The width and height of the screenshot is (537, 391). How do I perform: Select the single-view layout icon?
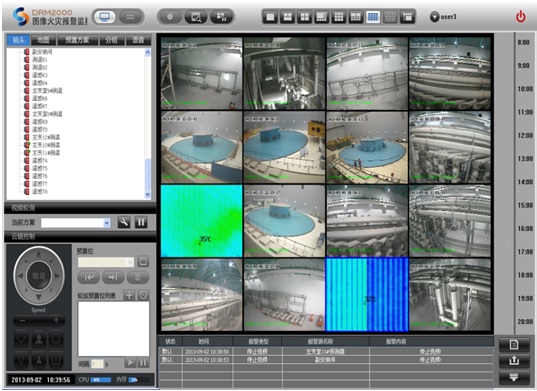(x=270, y=17)
